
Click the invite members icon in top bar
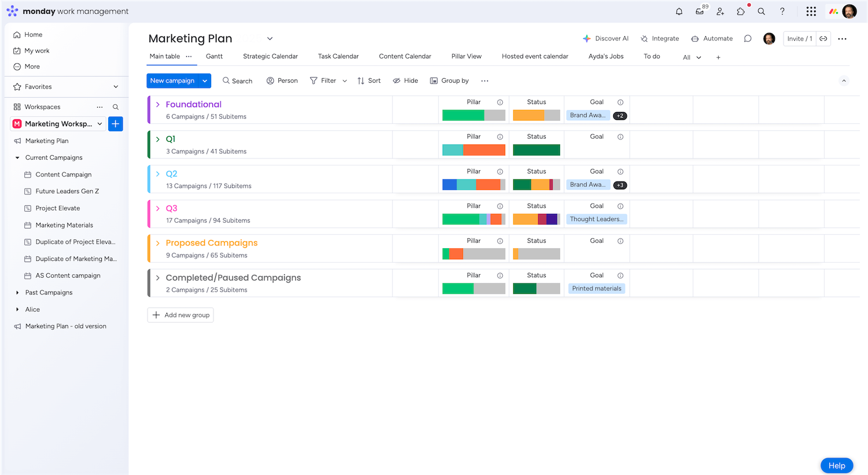[720, 12]
